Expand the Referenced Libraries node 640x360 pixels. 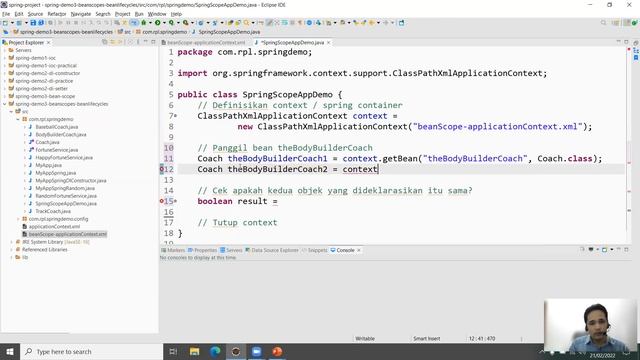click(x=11, y=249)
